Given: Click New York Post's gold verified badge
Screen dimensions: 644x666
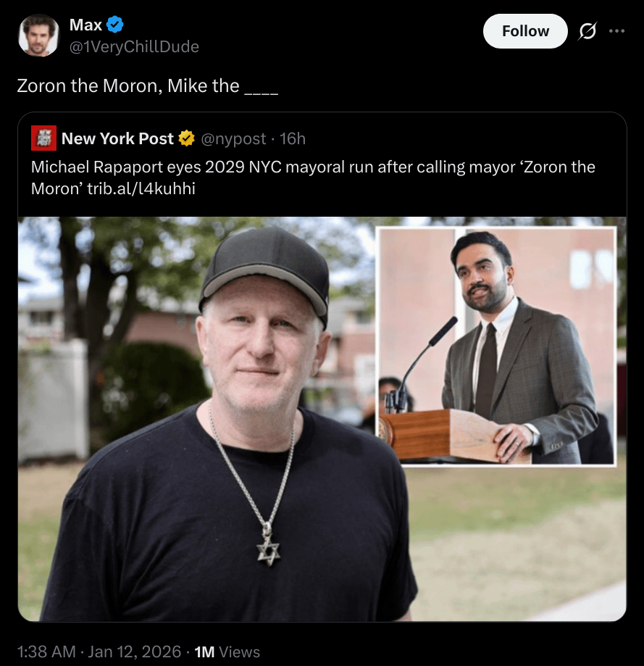Looking at the screenshot, I should [186, 138].
